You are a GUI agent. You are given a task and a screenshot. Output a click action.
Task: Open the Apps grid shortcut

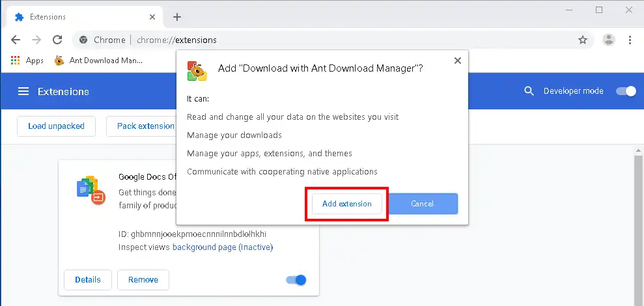click(x=27, y=61)
